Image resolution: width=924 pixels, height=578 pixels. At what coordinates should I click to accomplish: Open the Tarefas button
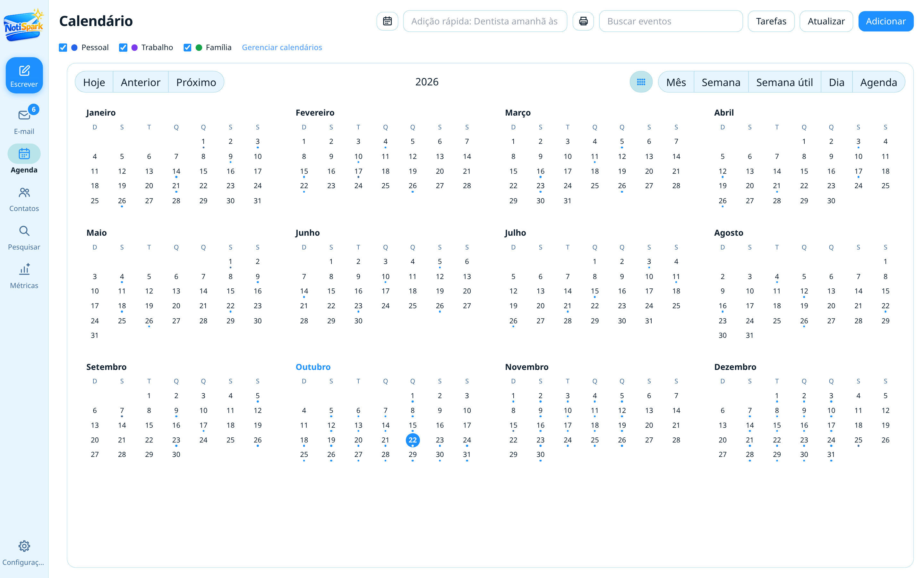[x=771, y=21]
